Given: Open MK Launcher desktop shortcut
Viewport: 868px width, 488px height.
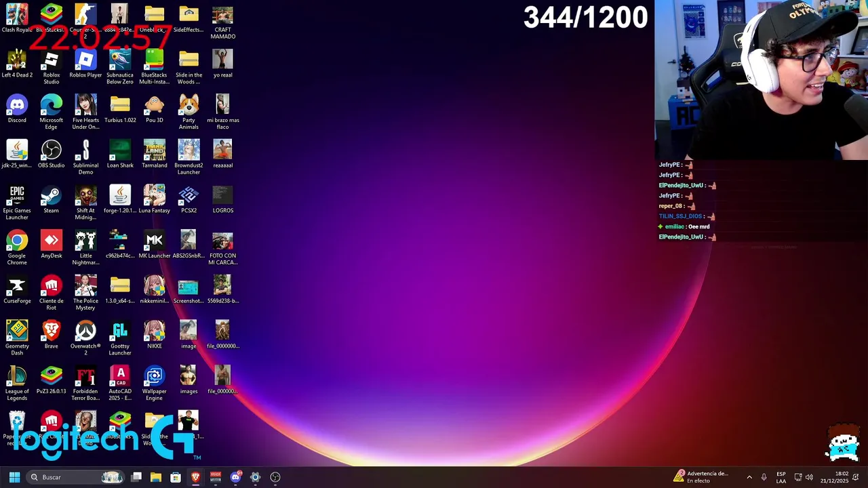Looking at the screenshot, I should pos(154,245).
